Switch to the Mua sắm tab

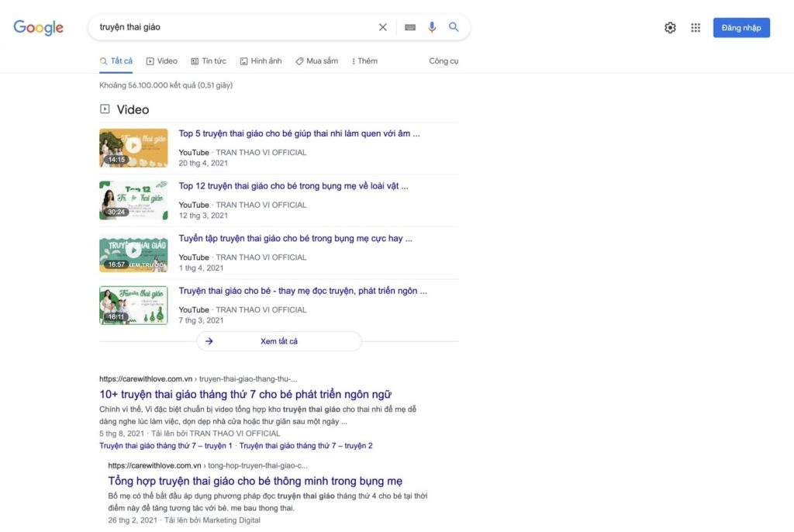click(317, 60)
